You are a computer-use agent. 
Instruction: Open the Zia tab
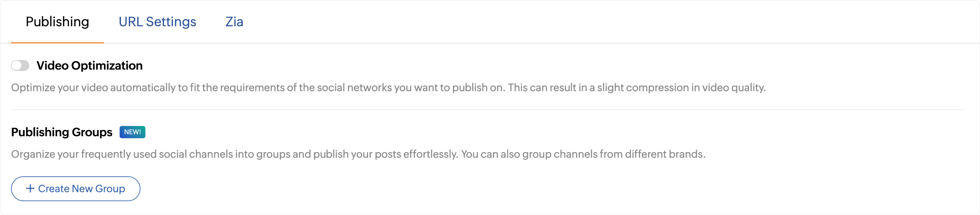click(x=234, y=22)
